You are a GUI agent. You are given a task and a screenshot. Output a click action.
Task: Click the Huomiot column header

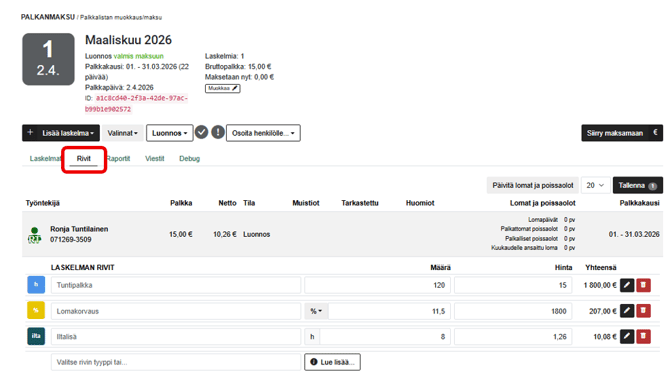tap(420, 203)
